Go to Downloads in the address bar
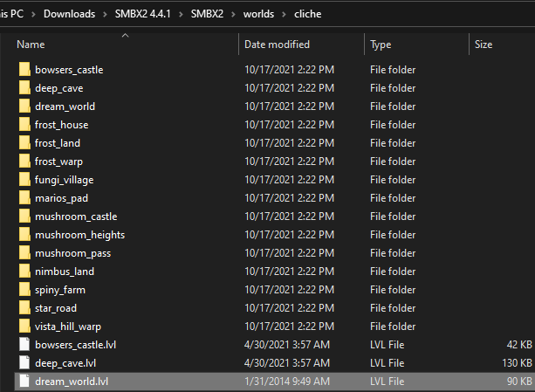The width and height of the screenshot is (535, 392). [x=69, y=14]
